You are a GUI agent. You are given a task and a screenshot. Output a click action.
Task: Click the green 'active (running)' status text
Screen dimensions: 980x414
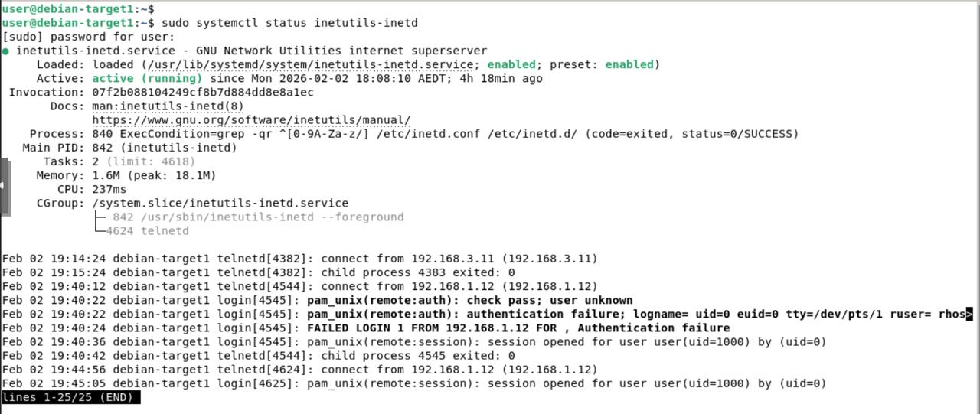tap(147, 79)
